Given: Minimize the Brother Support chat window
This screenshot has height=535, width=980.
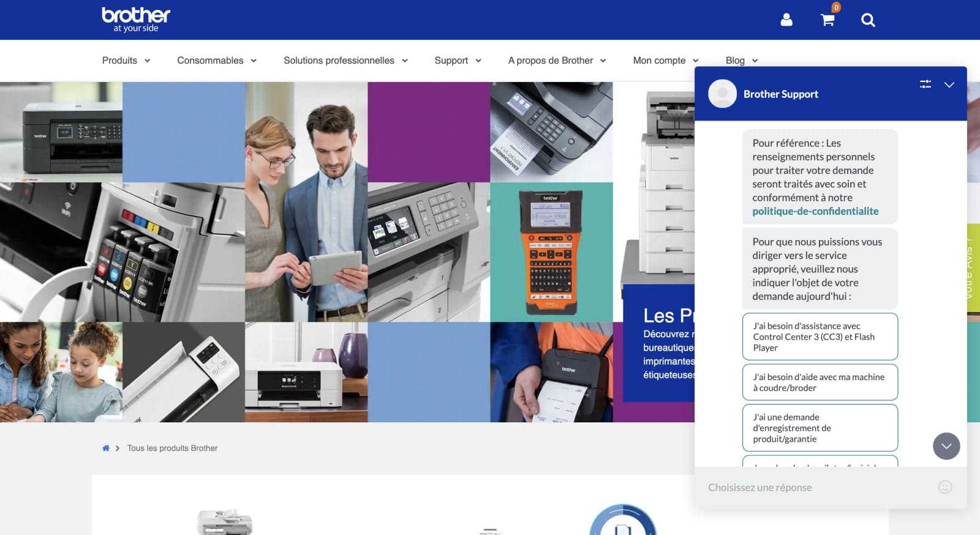Looking at the screenshot, I should (949, 84).
